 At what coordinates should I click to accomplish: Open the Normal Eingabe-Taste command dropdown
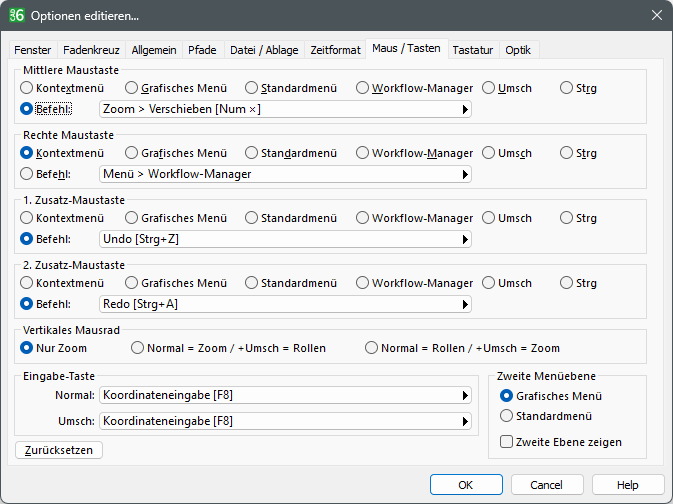coord(285,395)
